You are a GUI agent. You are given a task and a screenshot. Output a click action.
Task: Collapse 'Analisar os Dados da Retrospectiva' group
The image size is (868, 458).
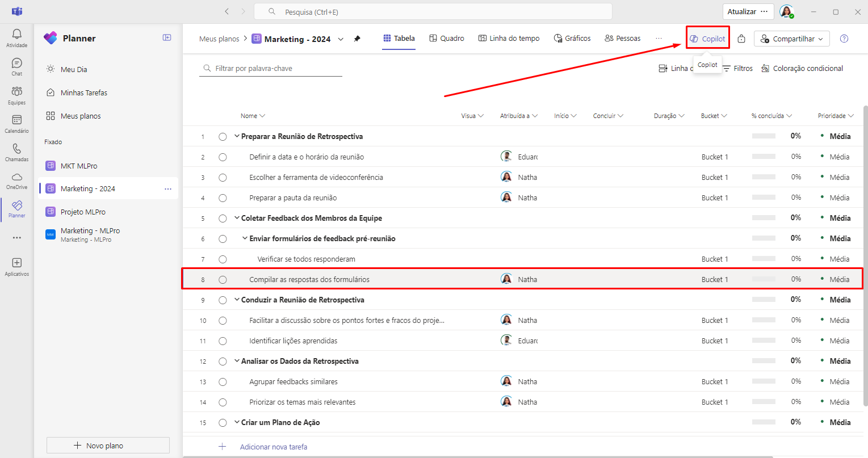(x=237, y=361)
